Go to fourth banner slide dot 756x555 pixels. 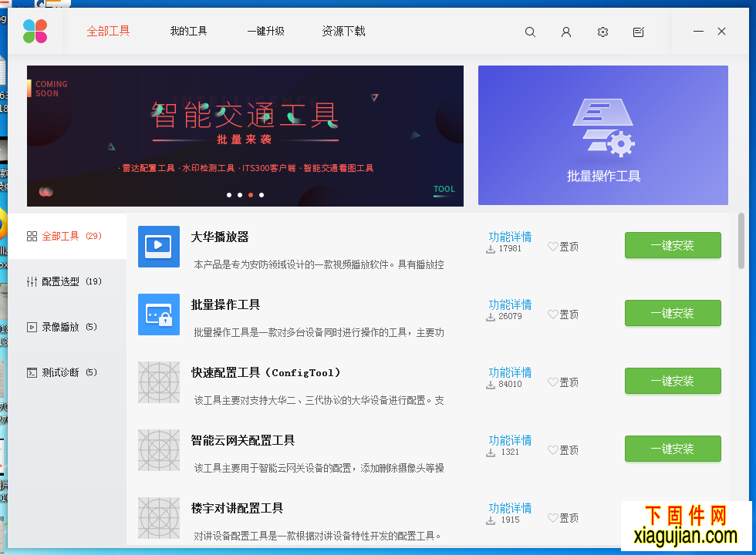(x=262, y=195)
